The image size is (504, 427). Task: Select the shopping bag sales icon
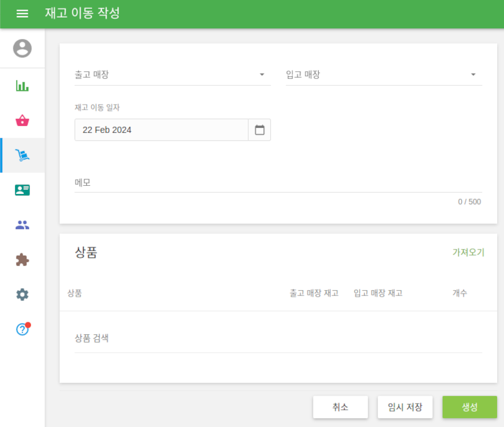[x=22, y=120]
